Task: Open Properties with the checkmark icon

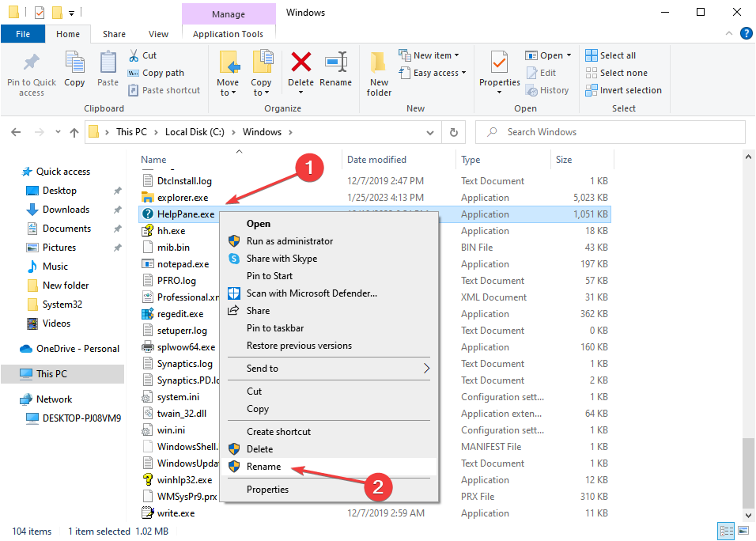Action: point(500,62)
